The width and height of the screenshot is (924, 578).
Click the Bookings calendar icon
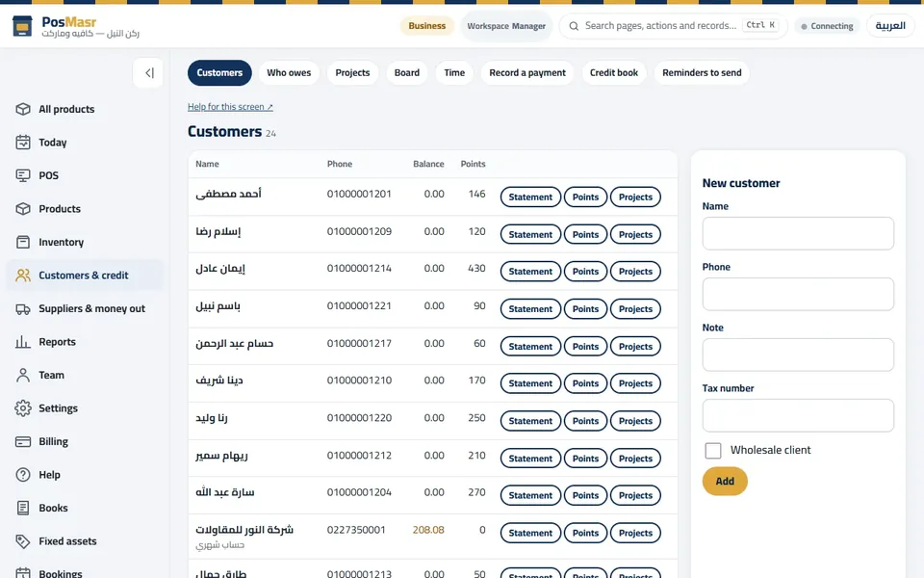[23, 573]
